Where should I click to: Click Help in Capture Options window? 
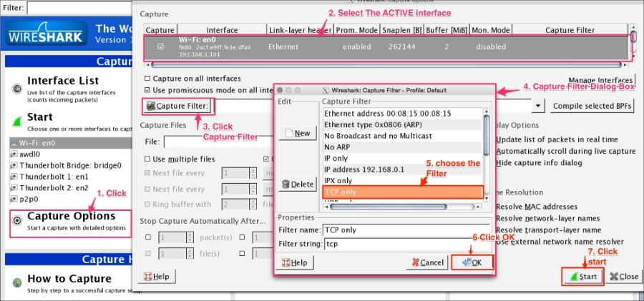[x=157, y=277]
